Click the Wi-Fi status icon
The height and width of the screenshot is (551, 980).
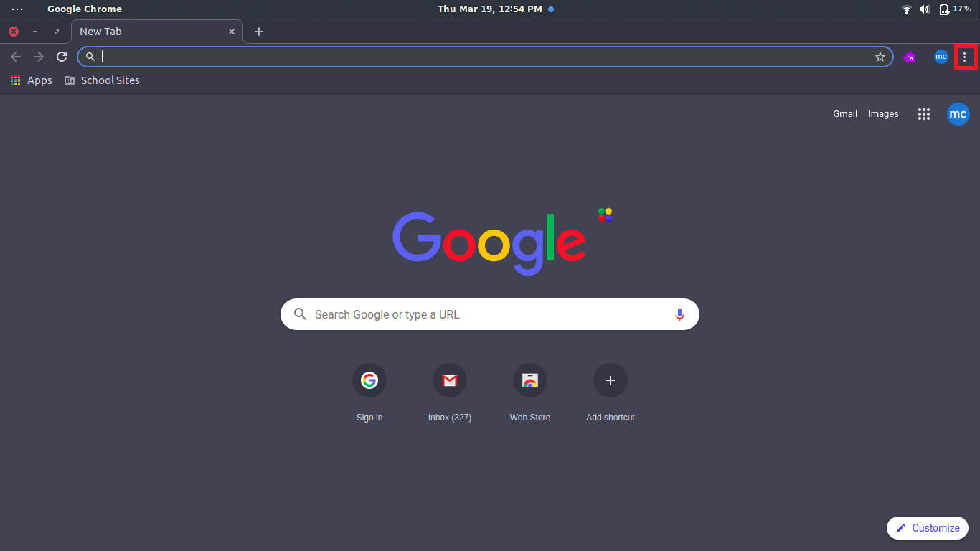click(907, 9)
